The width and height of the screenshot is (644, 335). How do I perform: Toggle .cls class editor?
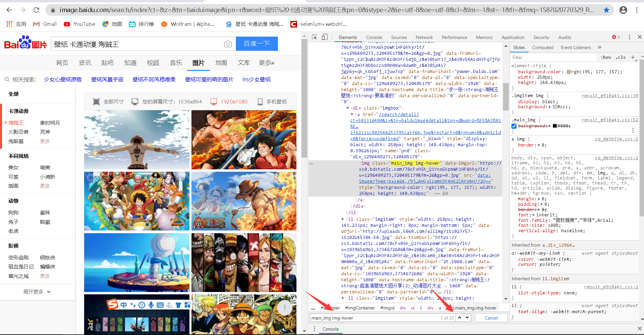pos(620,57)
